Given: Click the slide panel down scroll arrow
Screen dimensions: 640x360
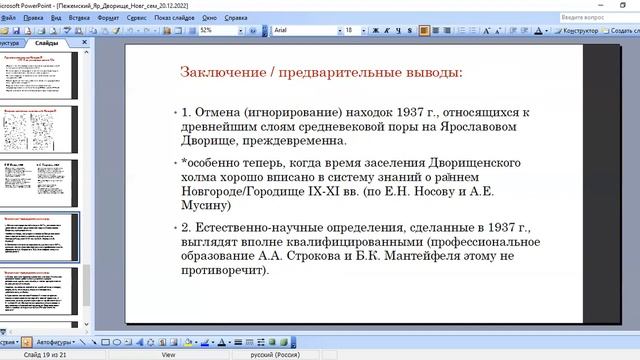Looking at the screenshot, I should click(x=86, y=324).
